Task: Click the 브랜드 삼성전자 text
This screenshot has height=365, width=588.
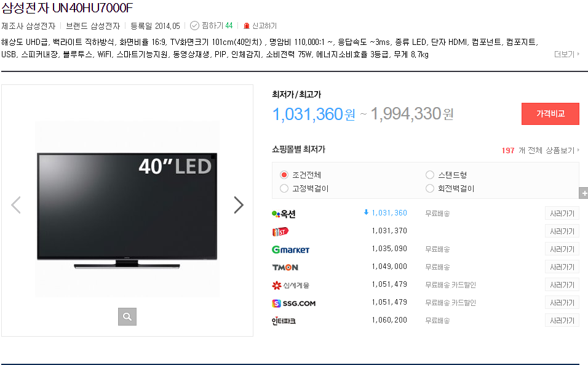Action: tap(93, 26)
